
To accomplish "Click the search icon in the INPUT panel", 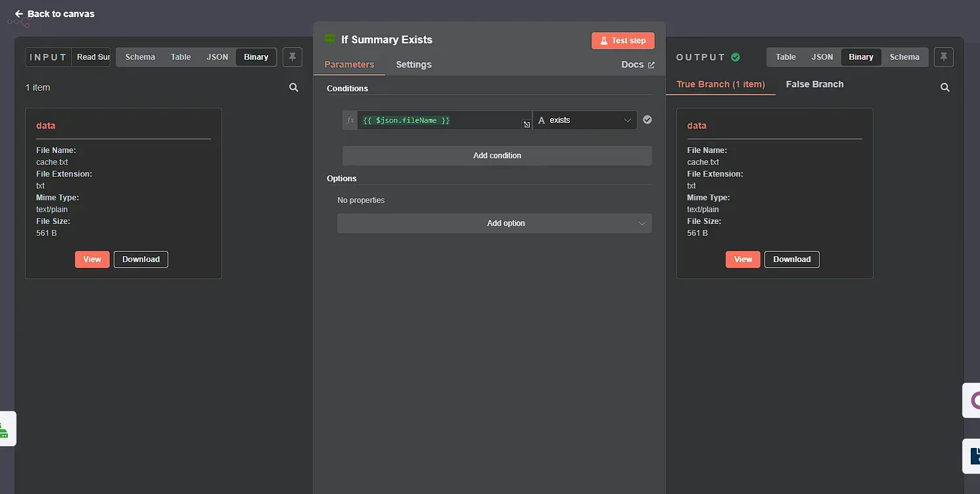I will tap(293, 87).
